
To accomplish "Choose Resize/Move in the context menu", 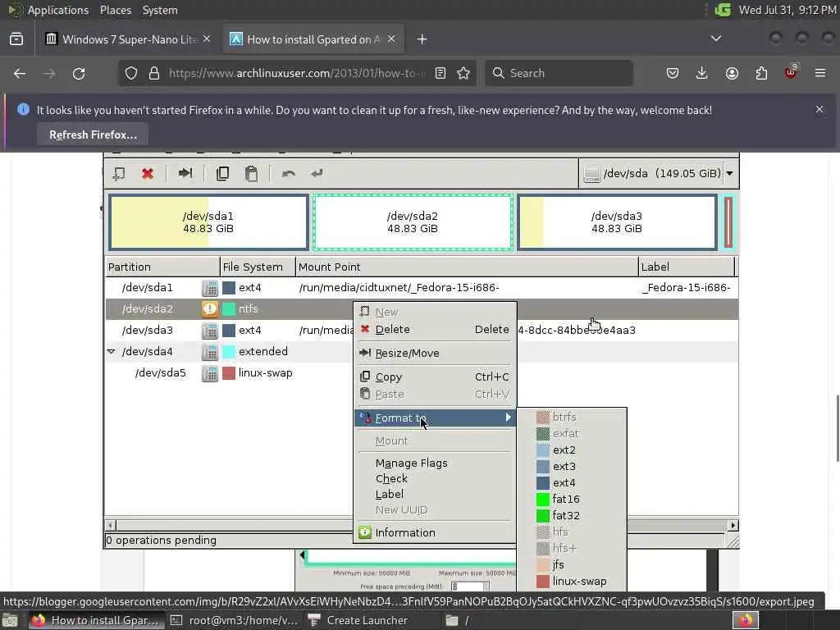I will (435, 353).
